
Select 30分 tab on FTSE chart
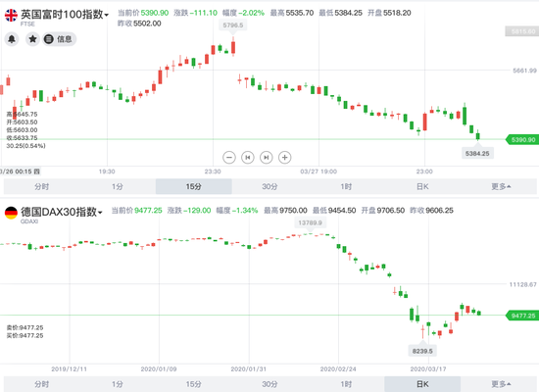pos(269,187)
